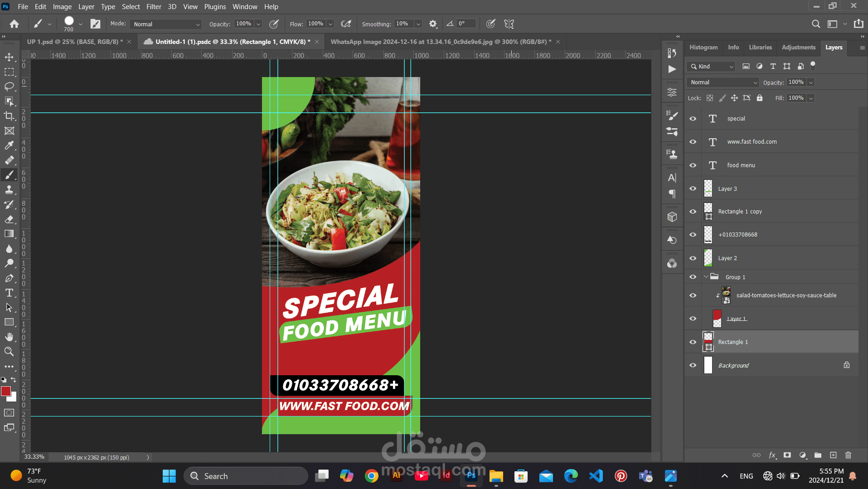Collapse Group 1 in Layers panel

(706, 277)
